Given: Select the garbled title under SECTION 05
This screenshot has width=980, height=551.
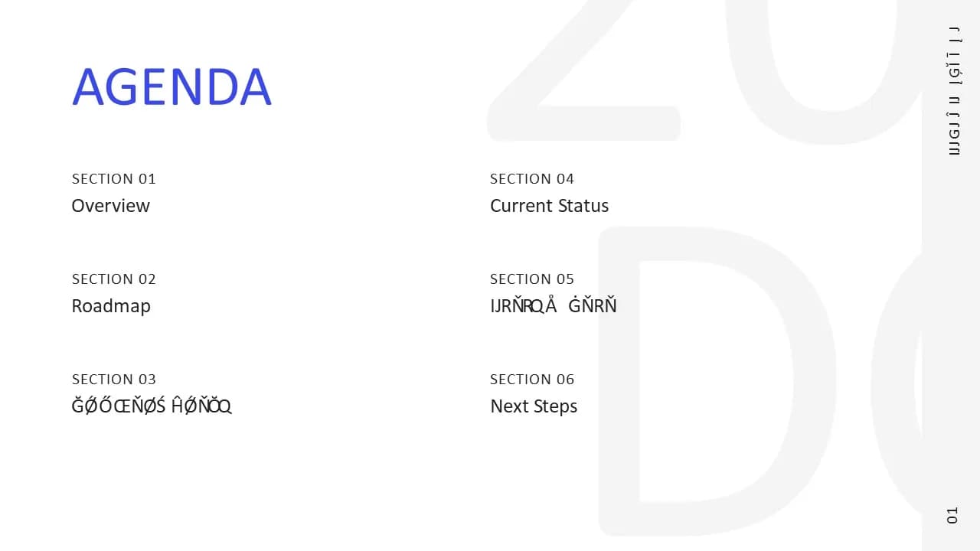Looking at the screenshot, I should [x=554, y=306].
